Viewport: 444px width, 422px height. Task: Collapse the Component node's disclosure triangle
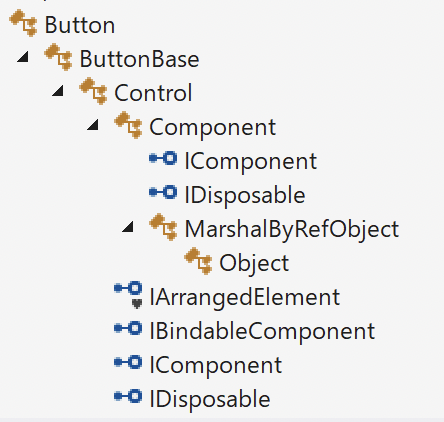(93, 125)
